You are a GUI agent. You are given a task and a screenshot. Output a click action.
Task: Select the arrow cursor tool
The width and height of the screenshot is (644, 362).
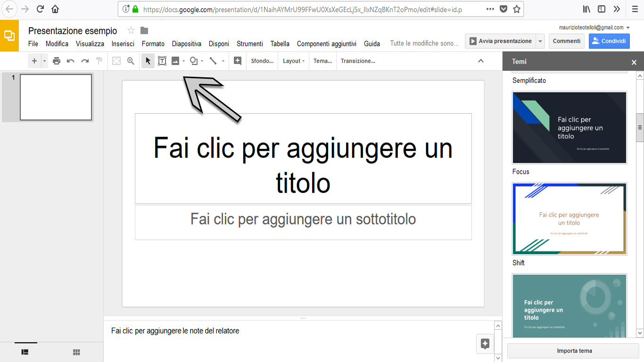pos(148,61)
